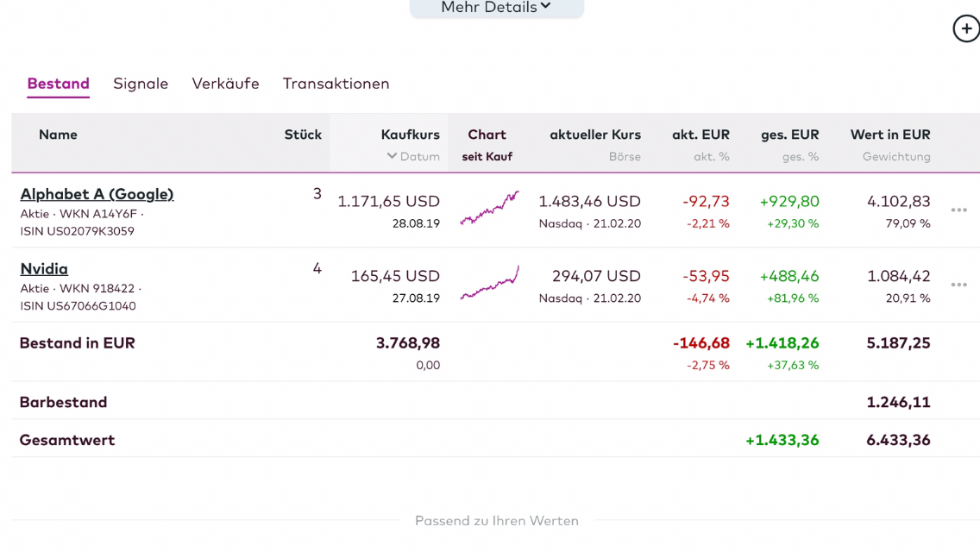Expand the Mehr Details panel
This screenshot has height=552, width=980.
[496, 8]
